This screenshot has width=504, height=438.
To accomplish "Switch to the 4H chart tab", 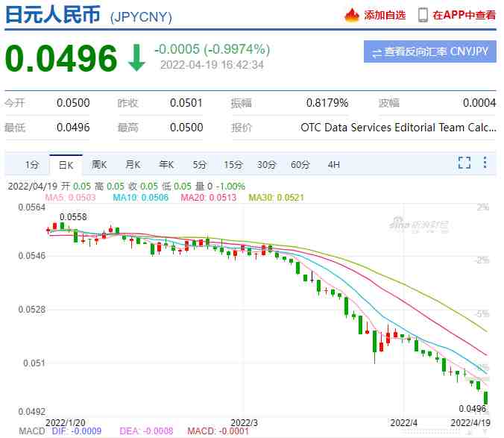I will (x=334, y=165).
